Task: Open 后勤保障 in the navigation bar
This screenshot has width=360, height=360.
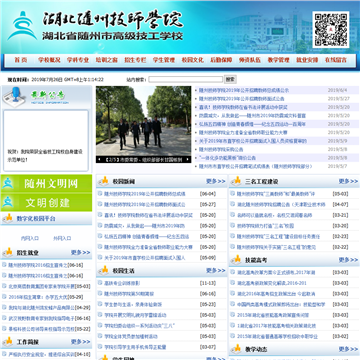Action: (221, 60)
